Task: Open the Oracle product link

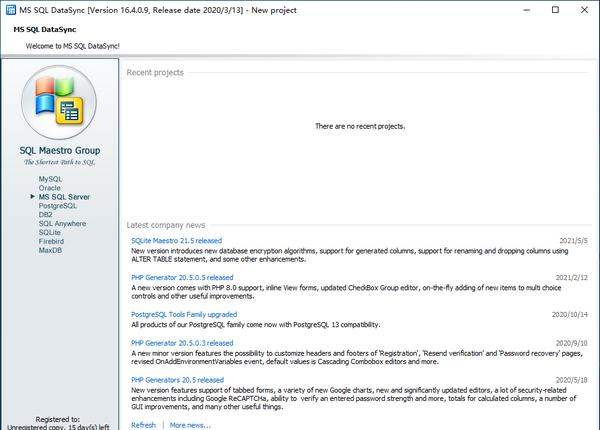Action: [49, 188]
